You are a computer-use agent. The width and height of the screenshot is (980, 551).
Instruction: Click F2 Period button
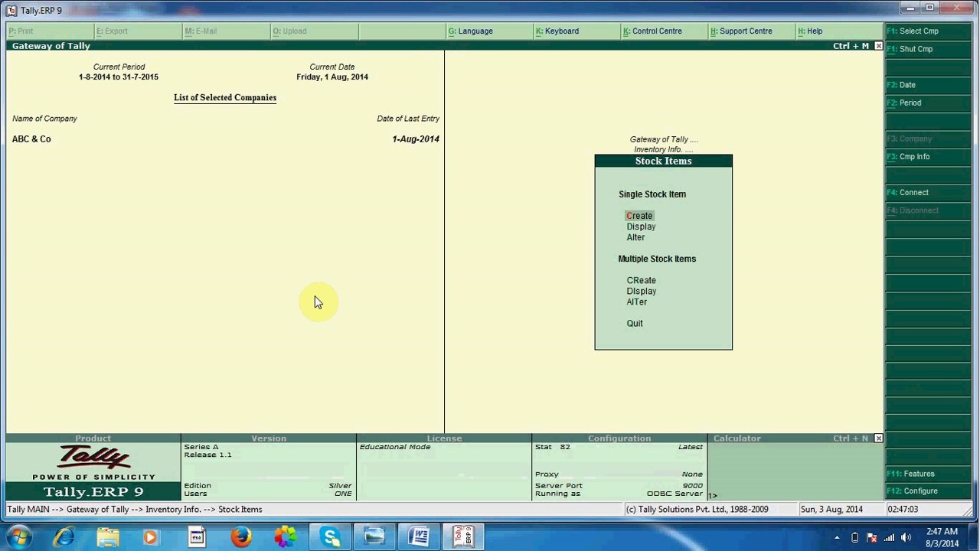tap(928, 103)
